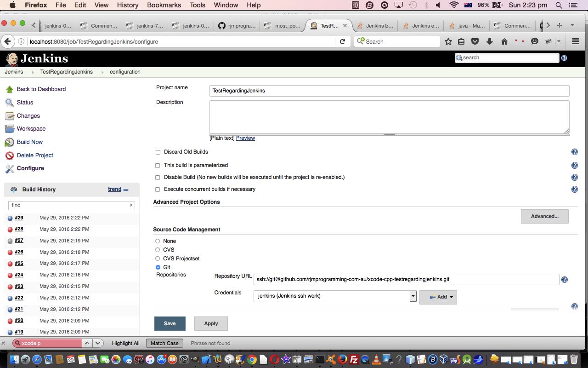The height and width of the screenshot is (368, 588).
Task: Close the find bar with X icon
Action: pyautogui.click(x=4, y=343)
